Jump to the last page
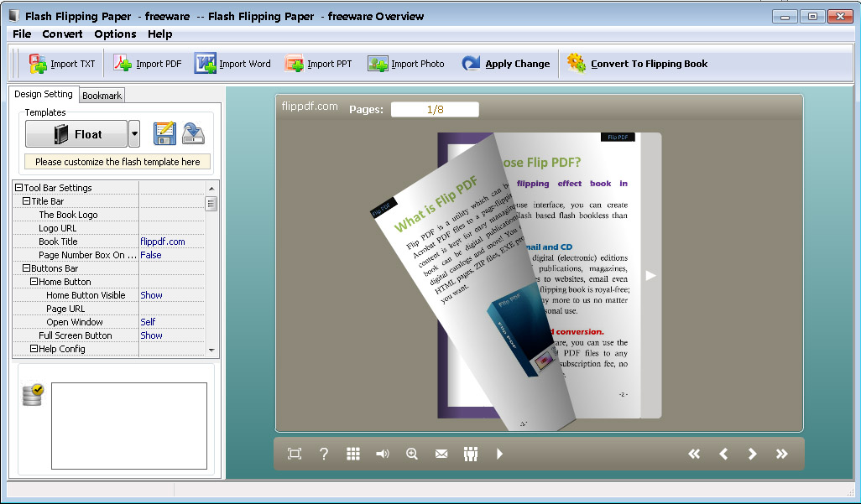The image size is (861, 504). (x=782, y=454)
